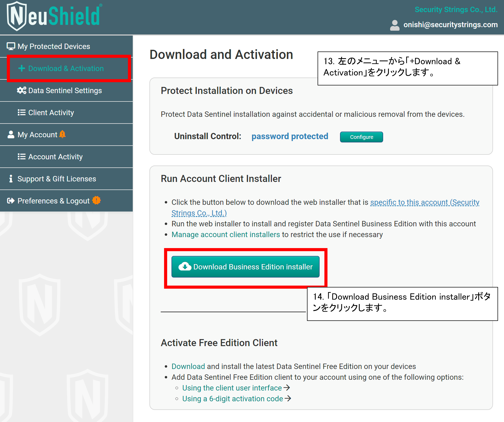The width and height of the screenshot is (504, 422).
Task: Click arrow after Using a 6-digit activation code
Action: 288,399
